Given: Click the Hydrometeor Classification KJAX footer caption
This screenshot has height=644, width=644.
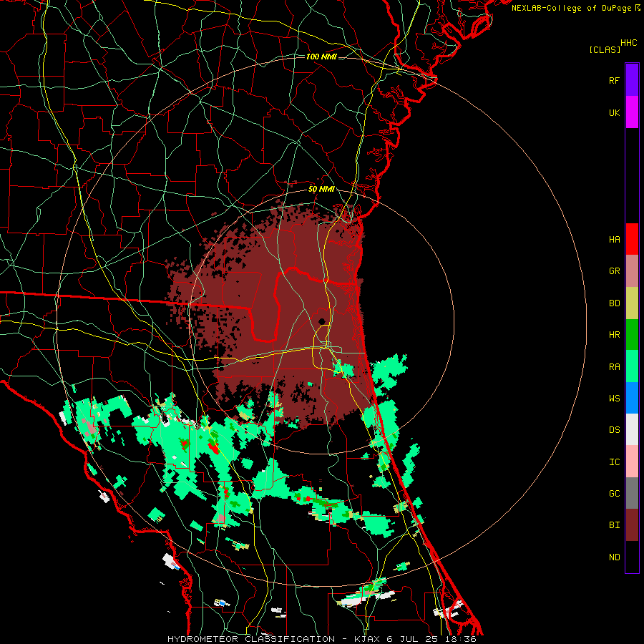Looking at the screenshot, I should pos(321,639).
